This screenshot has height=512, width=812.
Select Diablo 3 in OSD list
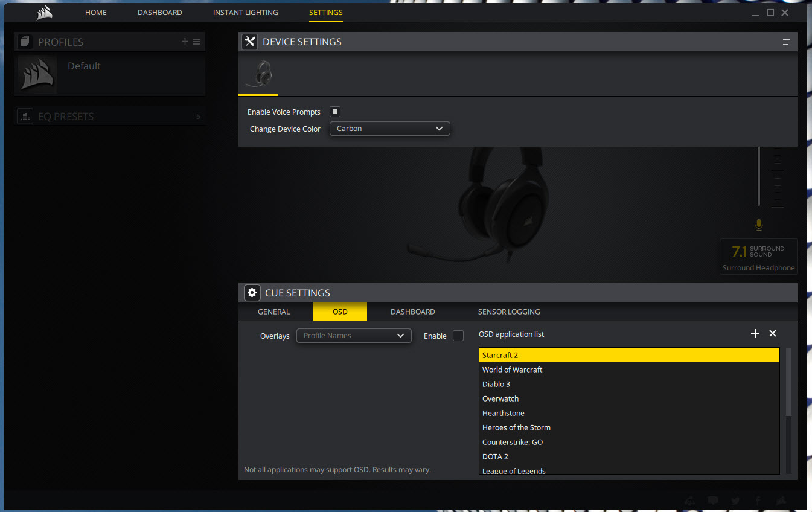point(629,384)
